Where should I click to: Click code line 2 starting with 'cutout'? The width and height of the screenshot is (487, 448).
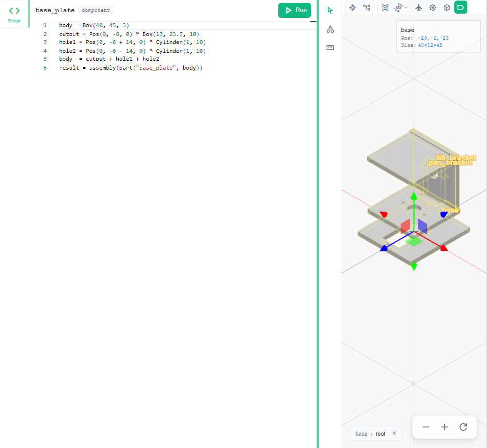point(129,34)
